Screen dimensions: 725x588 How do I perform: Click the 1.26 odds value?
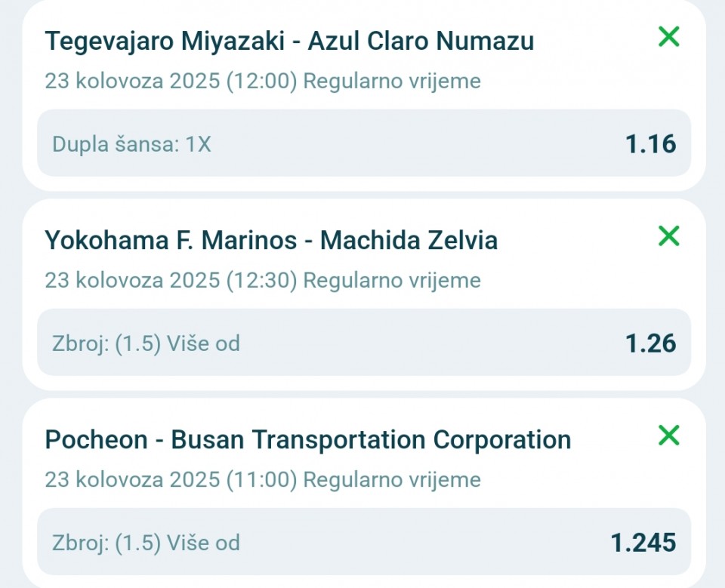click(650, 343)
